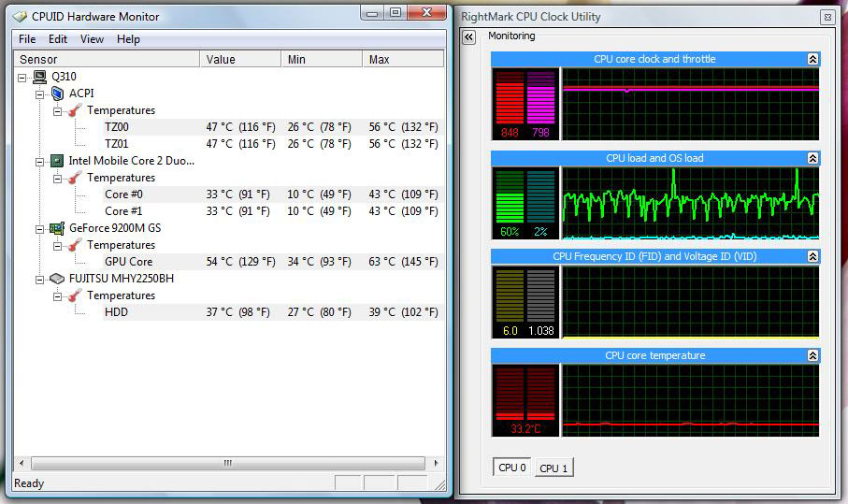Image resolution: width=848 pixels, height=504 pixels.
Task: Collapse the Intel Mobile Core 2 Duo node
Action: tap(39, 162)
